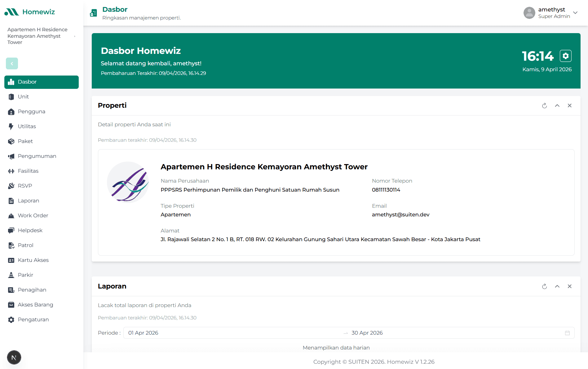Select the Work Order menu label
Screen dimensions: 588x369
click(x=33, y=215)
